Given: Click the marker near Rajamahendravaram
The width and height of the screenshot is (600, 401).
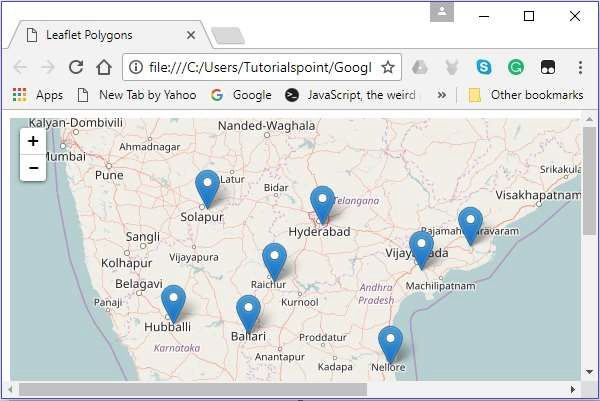Looking at the screenshot, I should tap(470, 224).
